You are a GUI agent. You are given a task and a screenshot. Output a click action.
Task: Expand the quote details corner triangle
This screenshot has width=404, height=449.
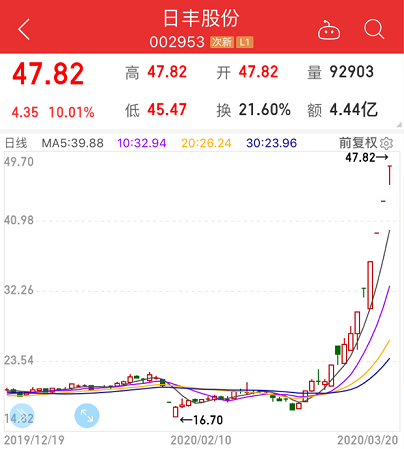(x=399, y=124)
